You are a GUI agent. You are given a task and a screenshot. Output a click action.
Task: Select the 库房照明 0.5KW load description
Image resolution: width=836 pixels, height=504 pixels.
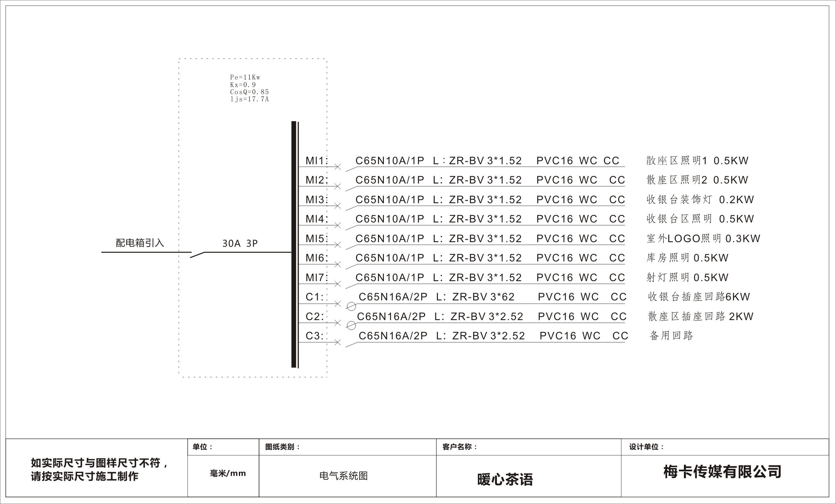click(x=688, y=258)
